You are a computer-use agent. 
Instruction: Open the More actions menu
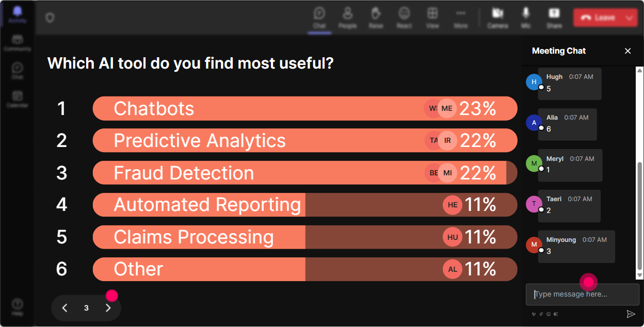tap(461, 18)
